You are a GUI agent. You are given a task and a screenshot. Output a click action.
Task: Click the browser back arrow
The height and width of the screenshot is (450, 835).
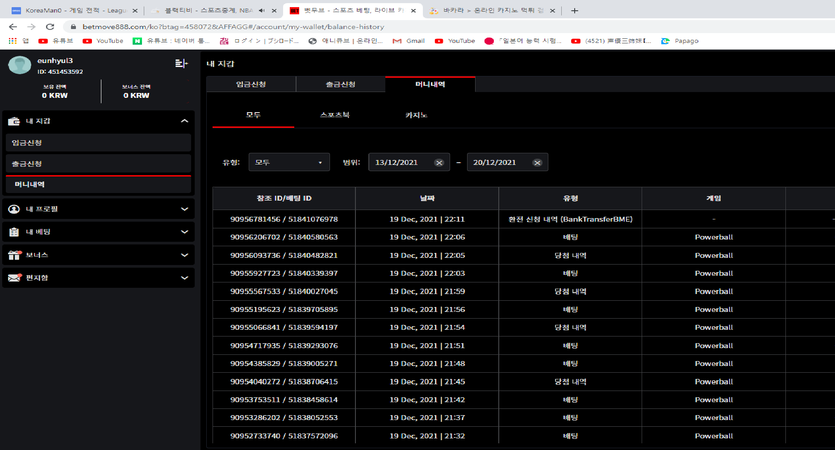[13, 27]
